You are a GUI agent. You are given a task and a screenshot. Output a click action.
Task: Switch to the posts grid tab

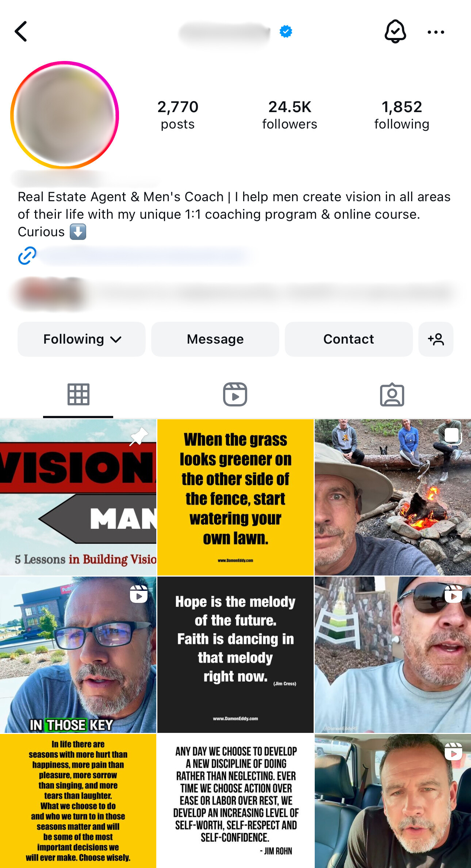pyautogui.click(x=78, y=395)
